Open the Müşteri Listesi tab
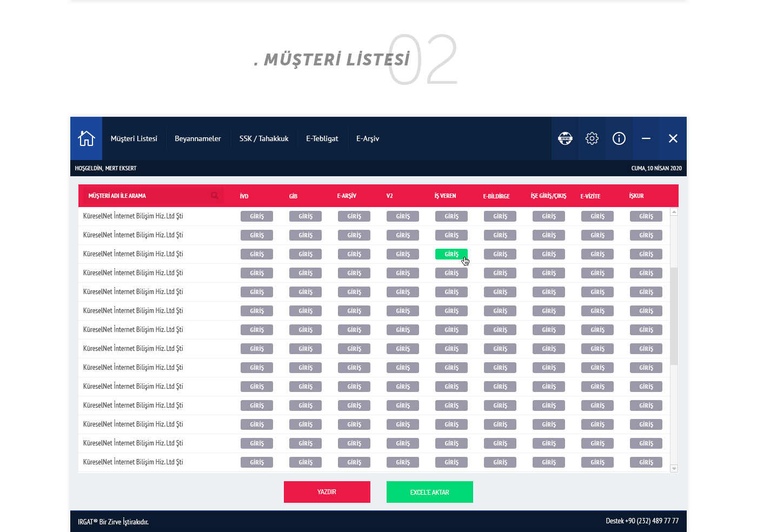This screenshot has height=532, width=757. coord(134,138)
